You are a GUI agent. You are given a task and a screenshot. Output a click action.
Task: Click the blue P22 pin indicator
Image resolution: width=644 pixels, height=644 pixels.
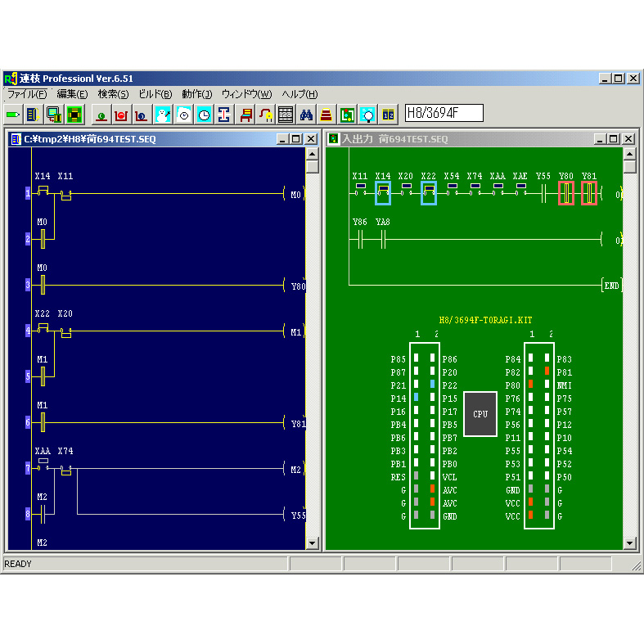432,384
